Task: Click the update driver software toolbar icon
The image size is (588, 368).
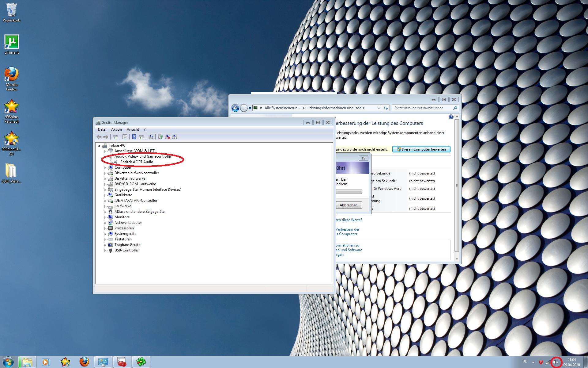Action: pos(160,137)
